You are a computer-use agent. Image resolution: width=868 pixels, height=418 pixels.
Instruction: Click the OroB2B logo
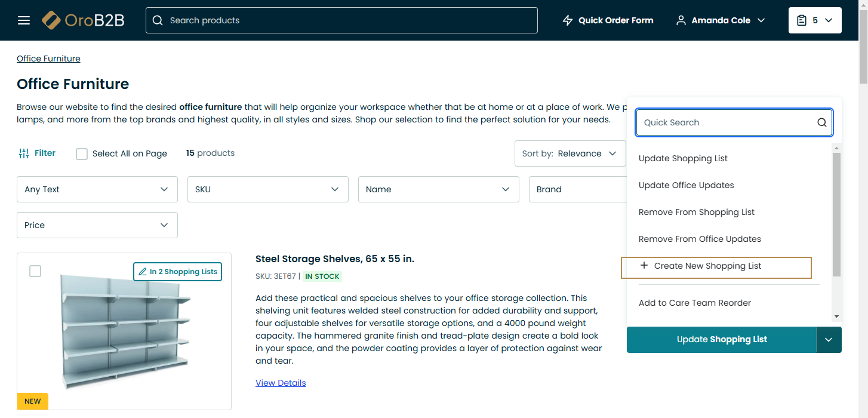click(83, 20)
